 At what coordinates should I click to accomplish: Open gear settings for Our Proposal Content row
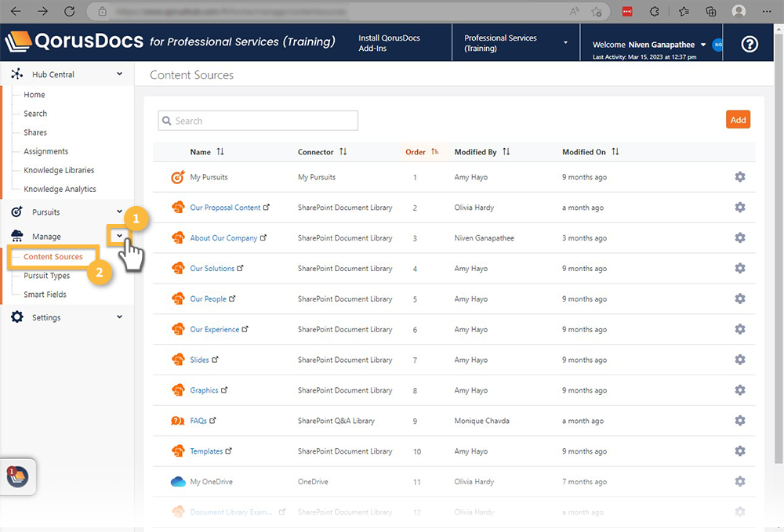(x=740, y=208)
